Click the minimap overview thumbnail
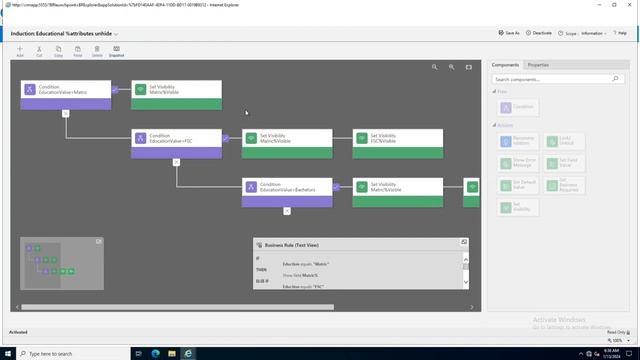This screenshot has width=640, height=360. point(62,264)
